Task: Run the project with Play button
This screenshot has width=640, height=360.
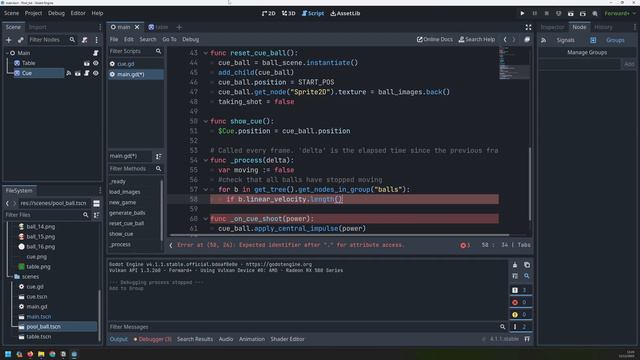Action: point(522,13)
